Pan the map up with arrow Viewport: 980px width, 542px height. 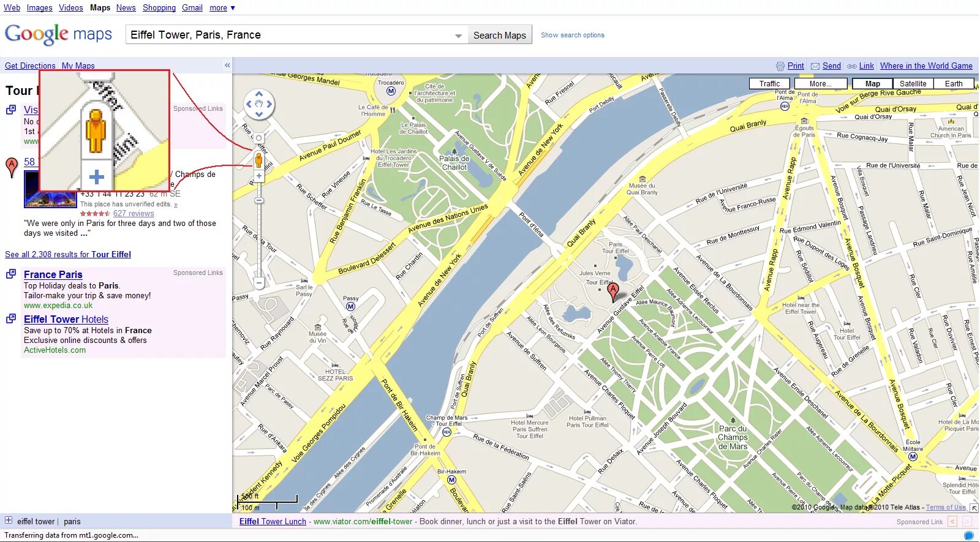point(258,94)
